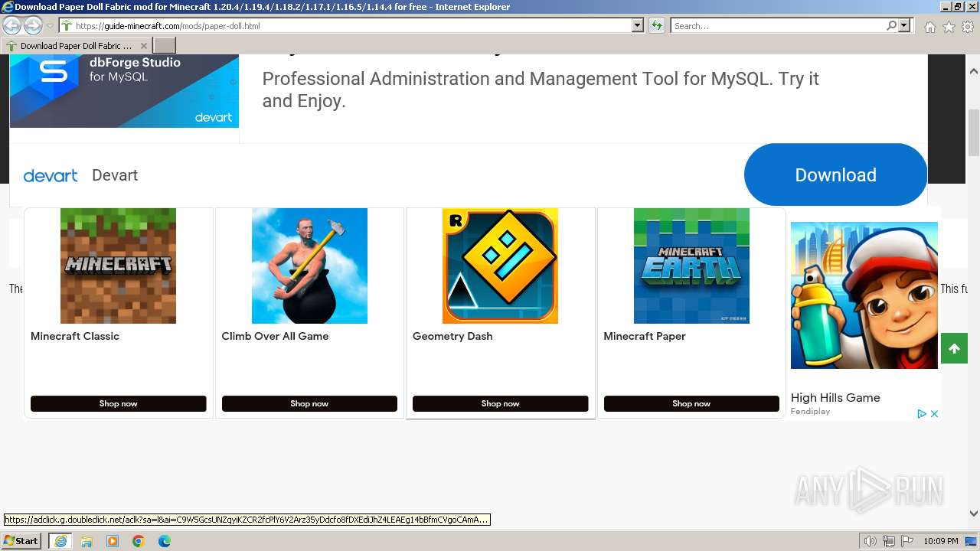
Task: Click the Geometry Dash title text
Action: click(x=452, y=336)
